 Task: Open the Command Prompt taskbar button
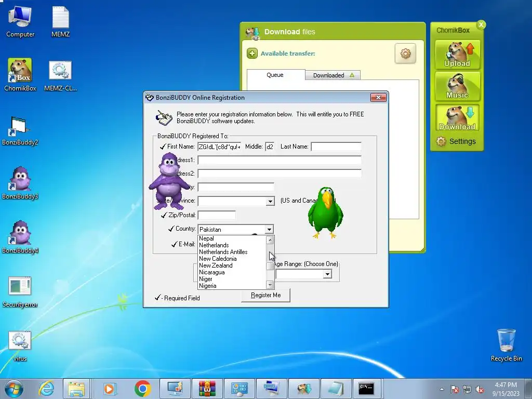(x=367, y=389)
